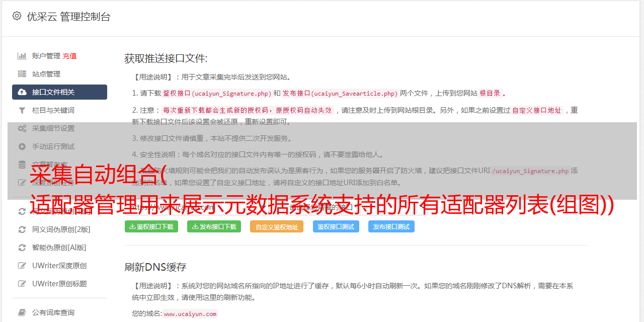This screenshot has width=644, height=322.
Task: Click the gear icon beside 优采云 管理控制台
Action: (17, 16)
